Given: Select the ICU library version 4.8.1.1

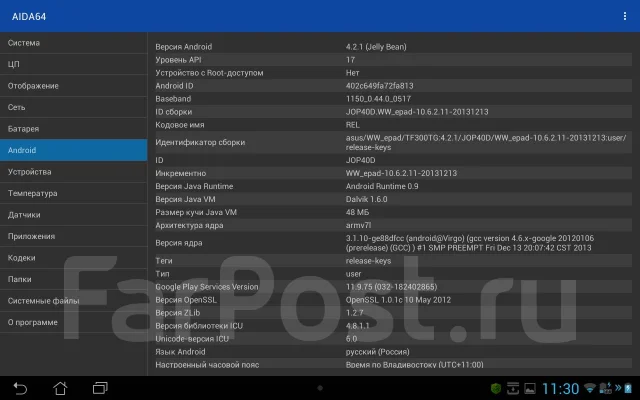Looking at the screenshot, I should 358,326.
